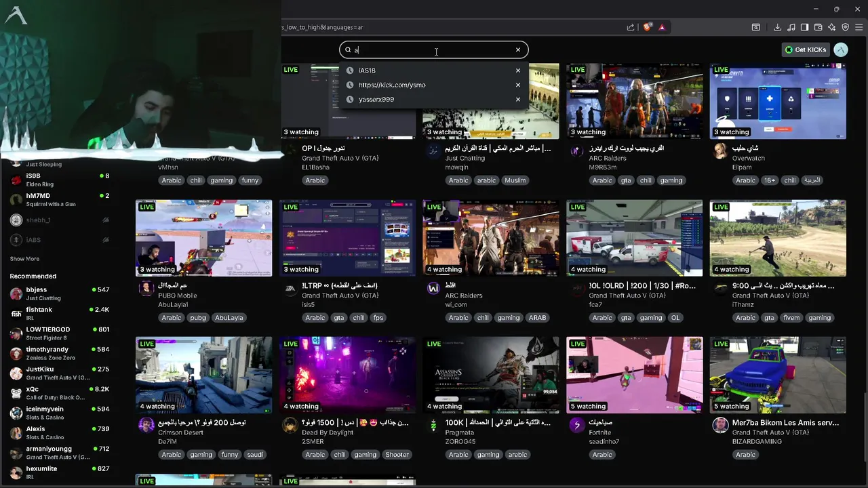
Task: Click the Get KICKs button
Action: tap(806, 49)
